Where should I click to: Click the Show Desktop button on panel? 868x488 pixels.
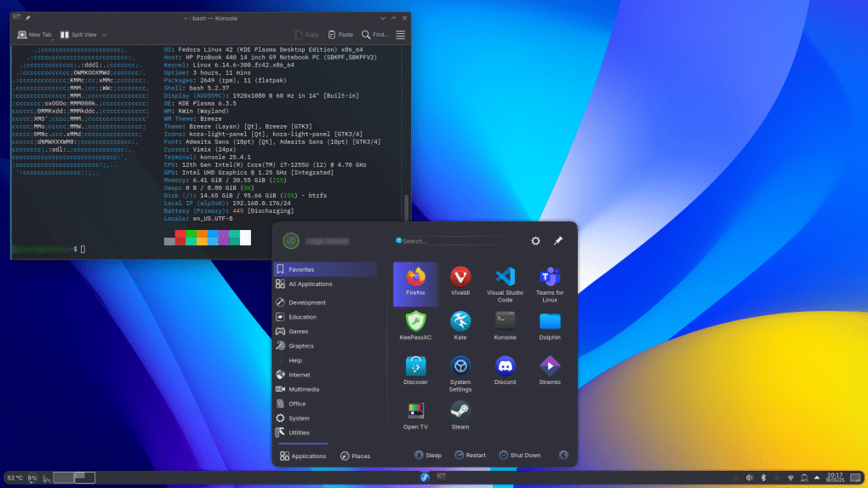pos(855,478)
